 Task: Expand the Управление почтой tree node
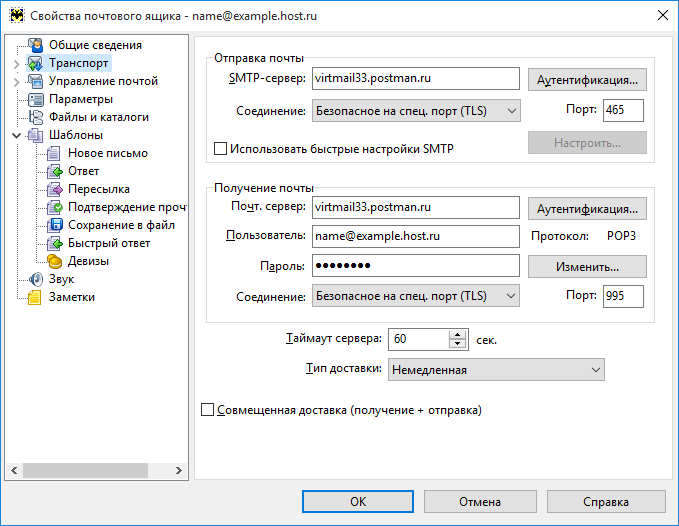pyautogui.click(x=16, y=82)
